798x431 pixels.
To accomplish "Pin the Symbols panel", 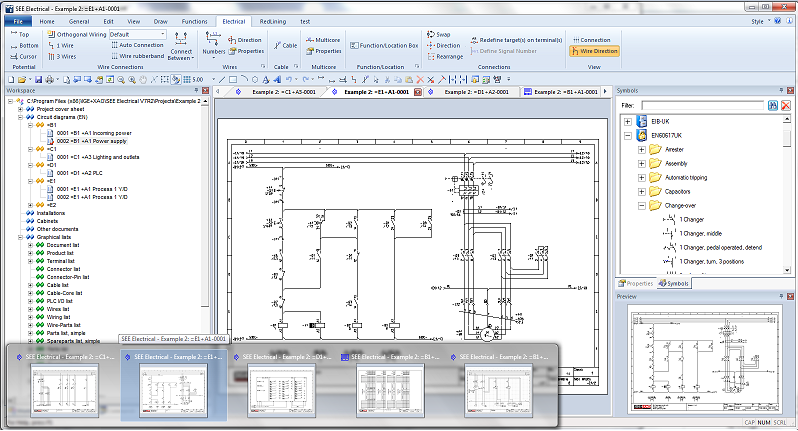I will 781,91.
